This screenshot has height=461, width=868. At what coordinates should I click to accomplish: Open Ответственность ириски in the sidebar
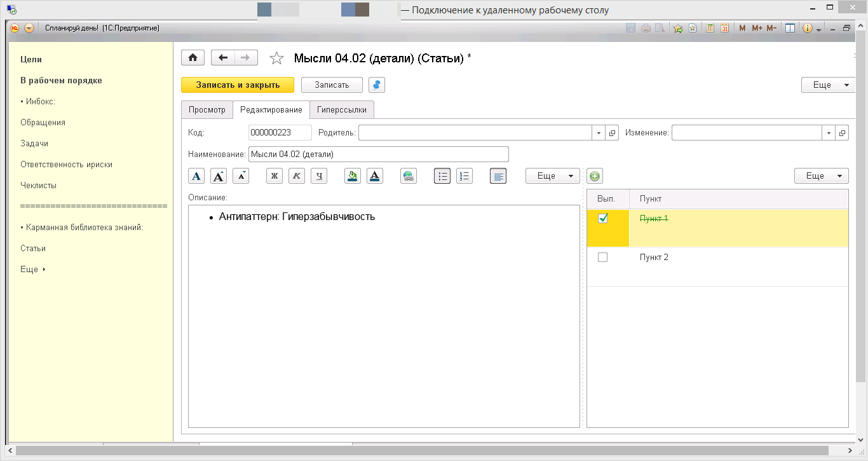point(66,165)
